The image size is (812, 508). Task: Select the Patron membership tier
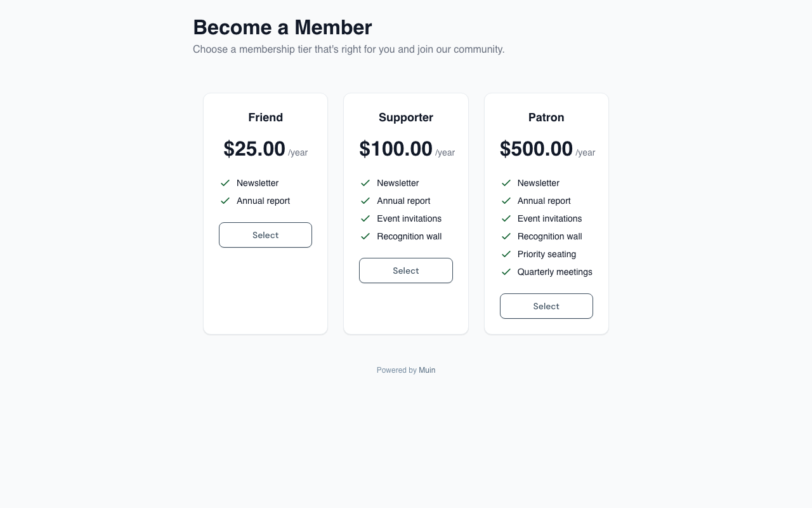pos(546,306)
